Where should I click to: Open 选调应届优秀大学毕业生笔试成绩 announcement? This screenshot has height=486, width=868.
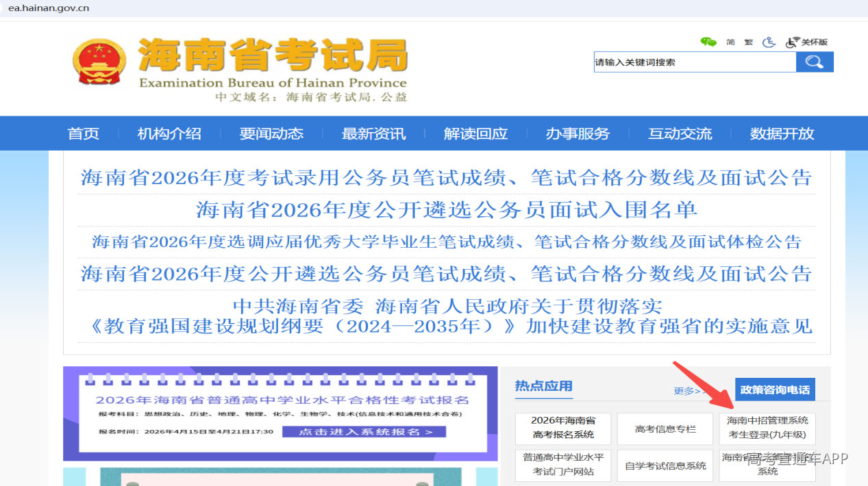coord(447,242)
